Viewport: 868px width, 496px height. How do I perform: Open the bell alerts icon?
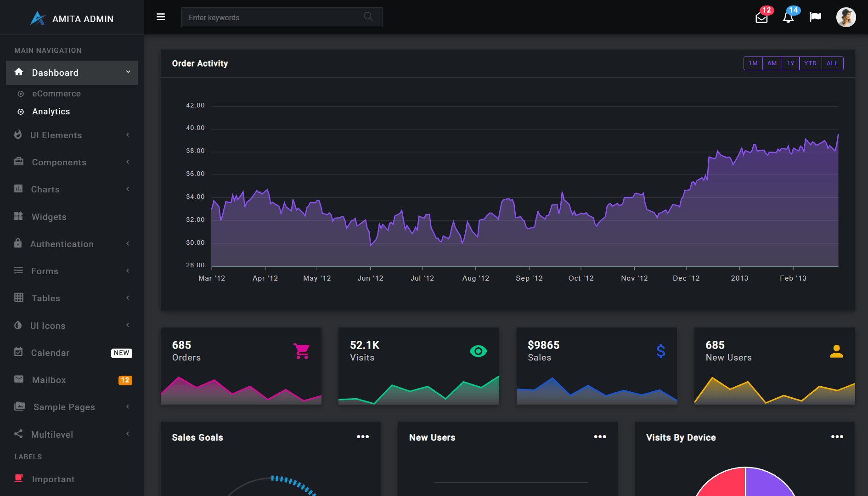tap(788, 17)
